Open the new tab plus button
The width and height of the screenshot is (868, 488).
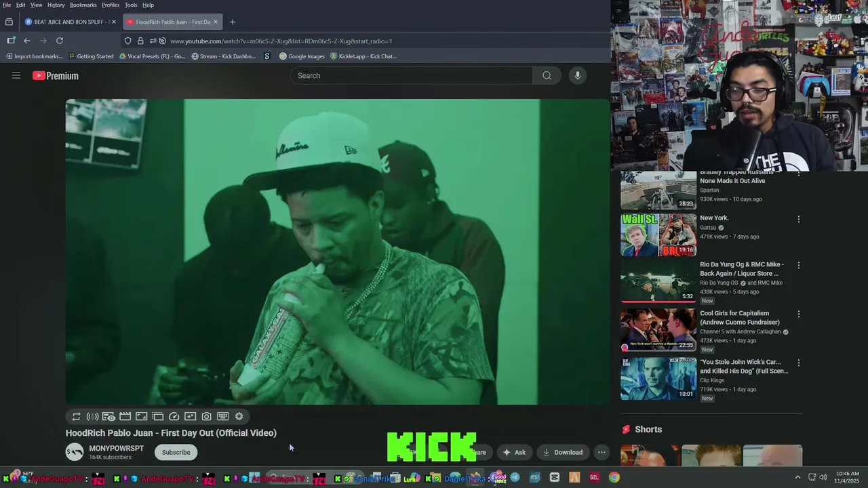coord(233,22)
